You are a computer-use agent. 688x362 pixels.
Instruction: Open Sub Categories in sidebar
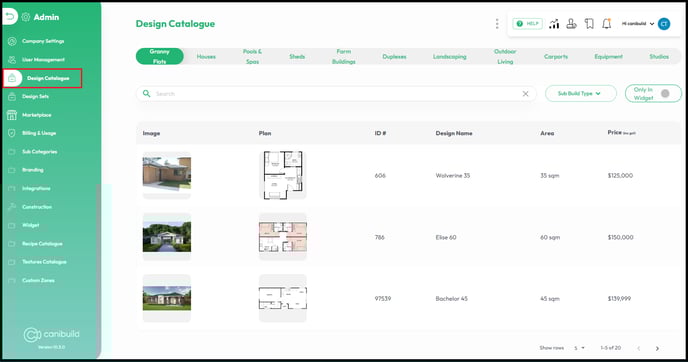(39, 152)
